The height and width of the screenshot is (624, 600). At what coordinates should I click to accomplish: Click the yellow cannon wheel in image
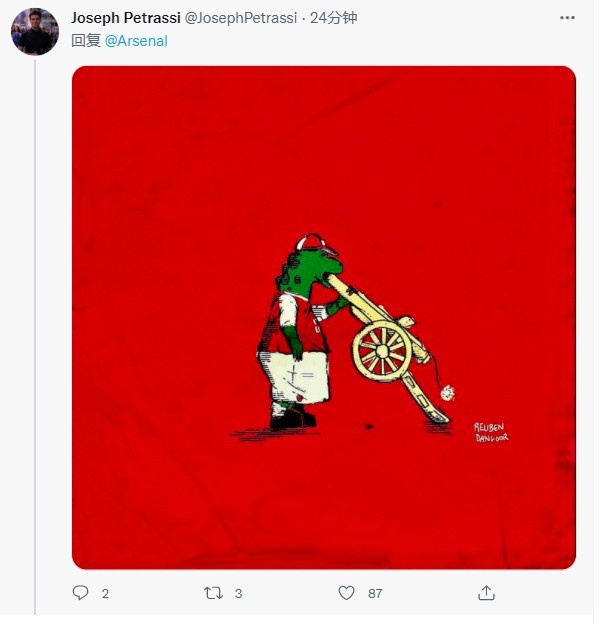[382, 351]
